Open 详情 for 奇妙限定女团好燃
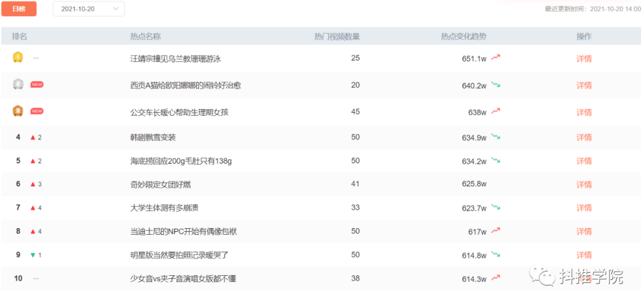644x305 pixels. point(584,185)
